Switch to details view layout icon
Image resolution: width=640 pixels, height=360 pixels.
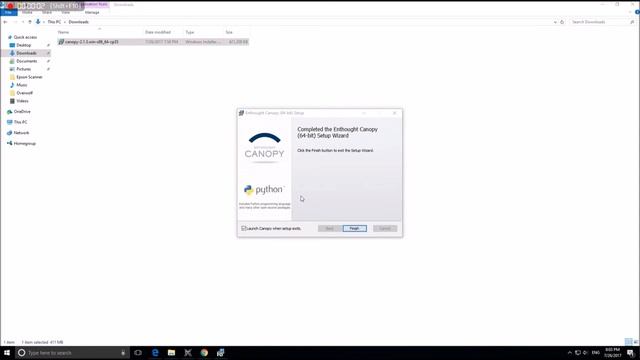(629, 342)
